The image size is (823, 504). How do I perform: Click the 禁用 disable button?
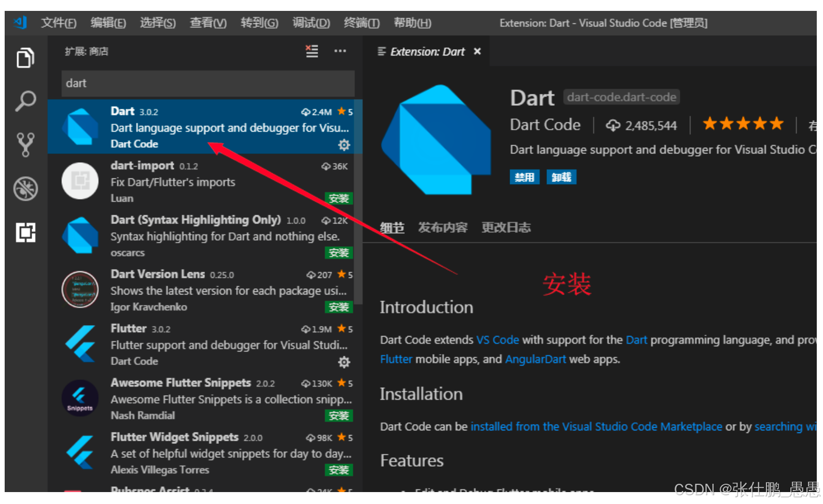(x=525, y=177)
